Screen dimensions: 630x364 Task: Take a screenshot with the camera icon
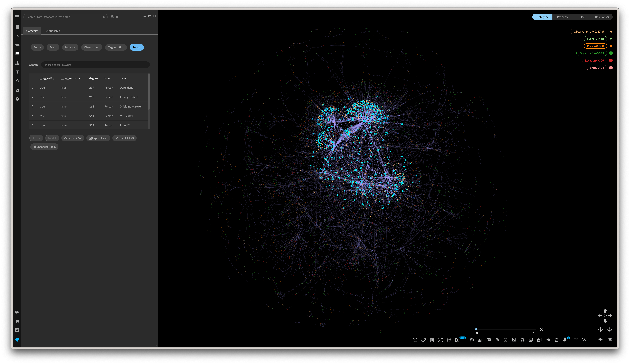coord(489,340)
